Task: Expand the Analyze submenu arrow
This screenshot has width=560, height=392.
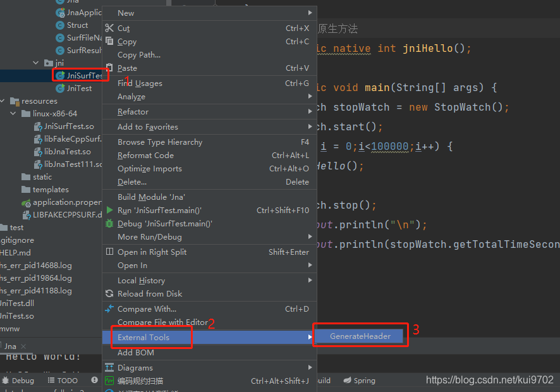Action: point(310,96)
